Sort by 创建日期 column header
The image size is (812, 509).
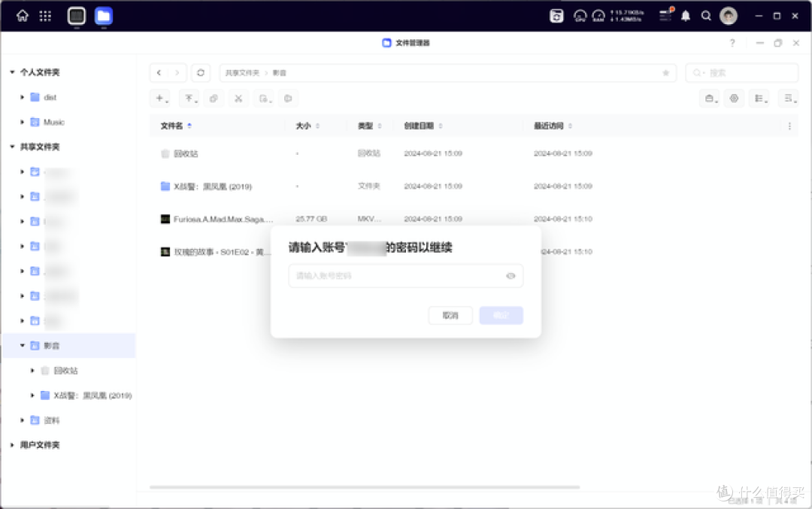(419, 126)
